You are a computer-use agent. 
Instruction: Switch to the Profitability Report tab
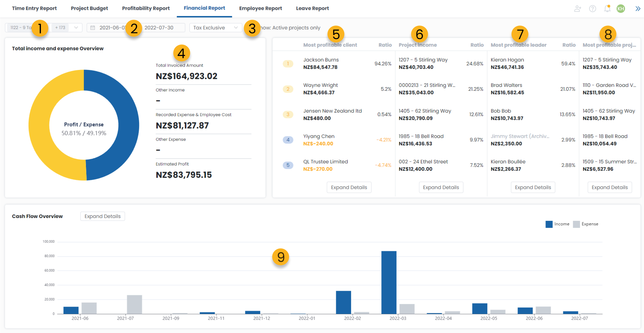tap(146, 8)
